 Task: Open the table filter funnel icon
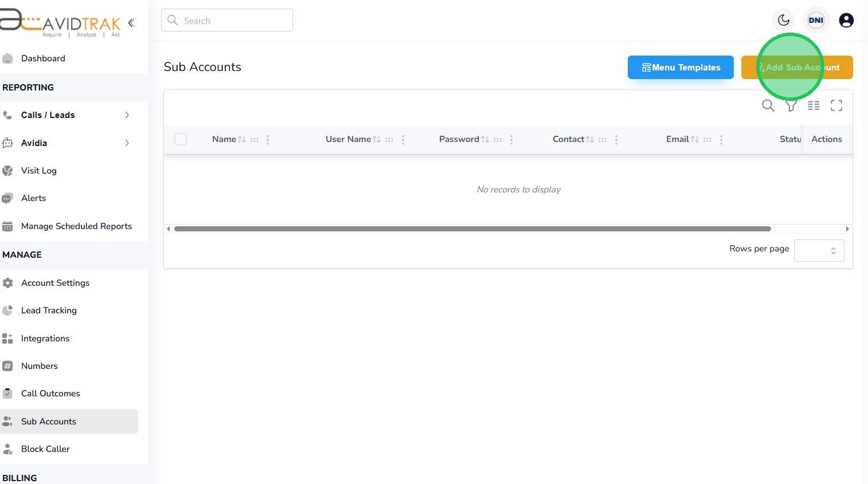click(791, 105)
